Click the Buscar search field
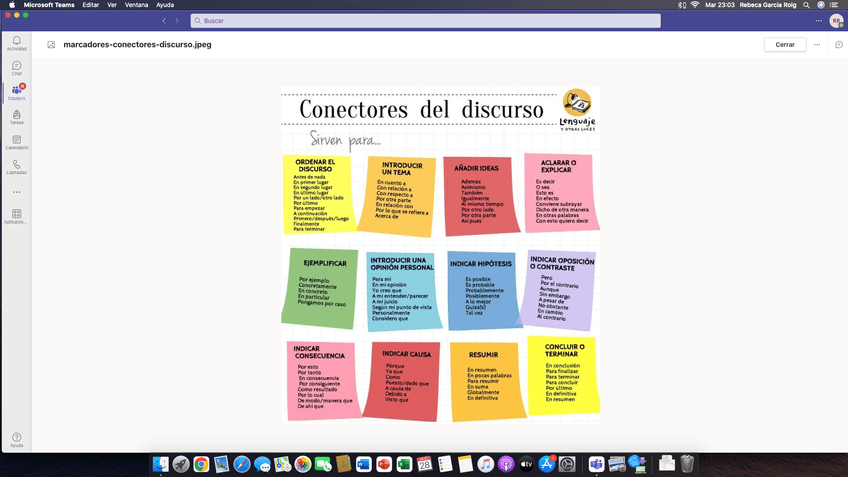This screenshot has height=477, width=848. [425, 20]
